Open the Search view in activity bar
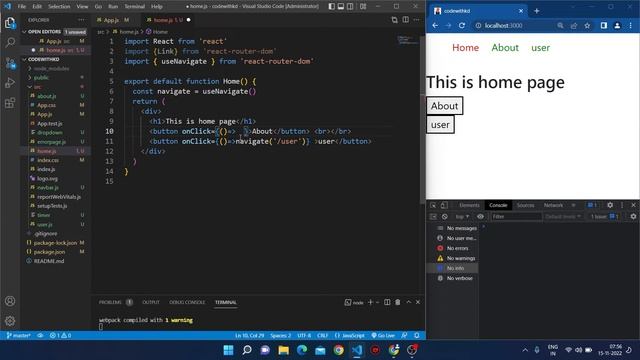 (x=10, y=42)
